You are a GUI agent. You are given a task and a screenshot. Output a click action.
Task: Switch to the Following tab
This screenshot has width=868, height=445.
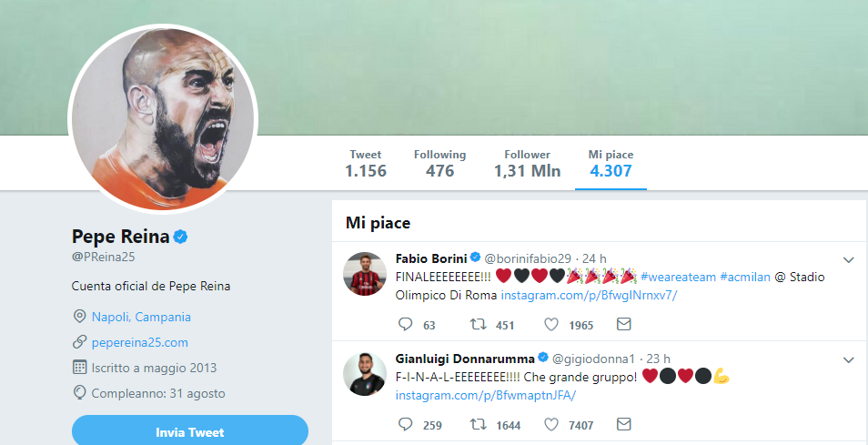tap(439, 163)
